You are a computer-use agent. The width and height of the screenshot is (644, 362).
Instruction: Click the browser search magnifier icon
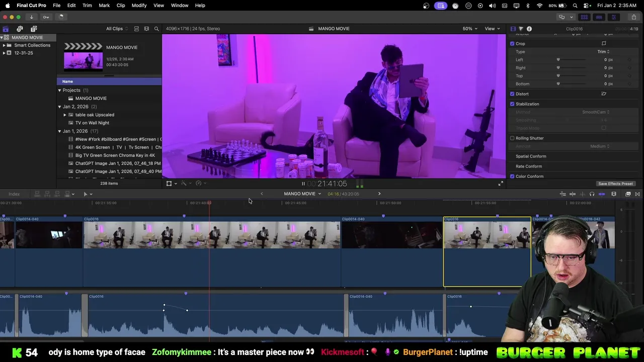coord(156,29)
